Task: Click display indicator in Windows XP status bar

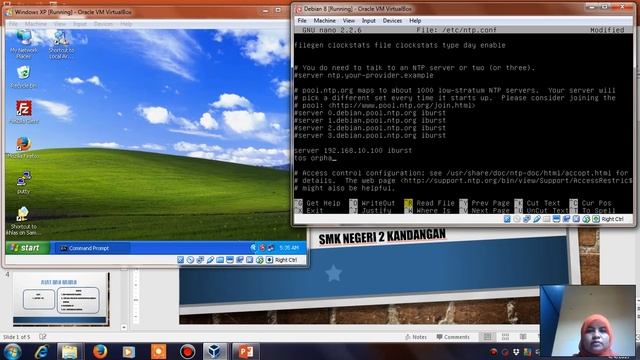Action: [x=230, y=260]
